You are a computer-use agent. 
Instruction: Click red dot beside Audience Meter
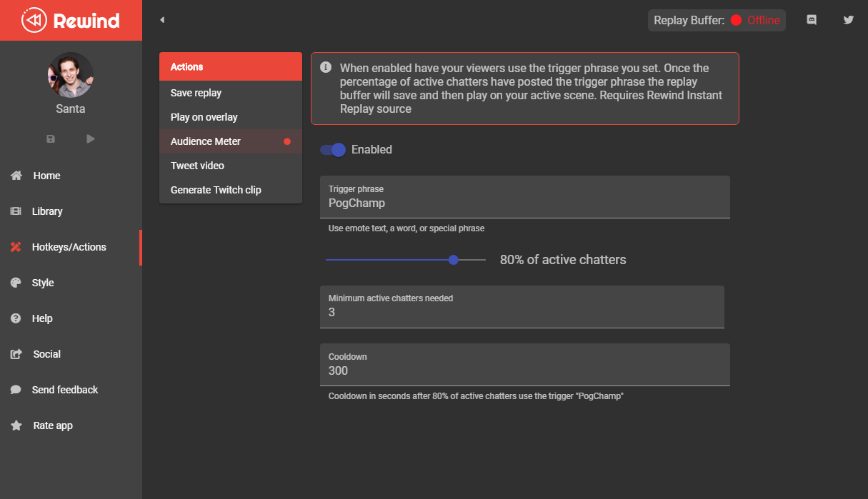[287, 141]
